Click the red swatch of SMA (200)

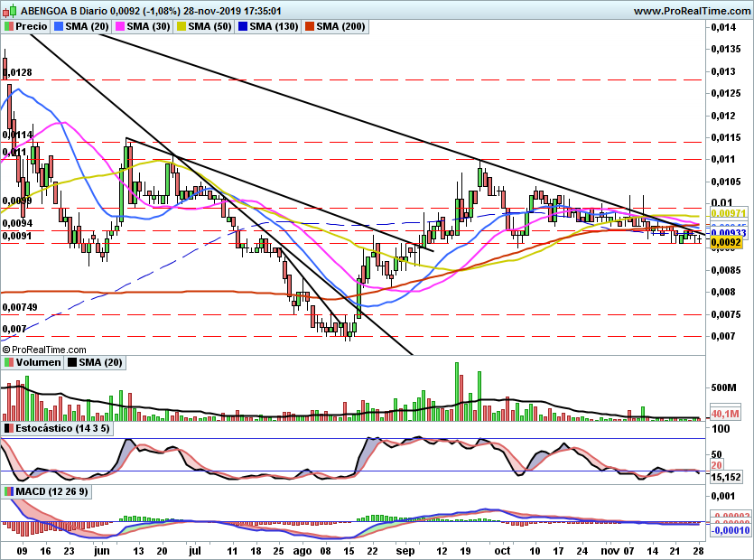(309, 26)
